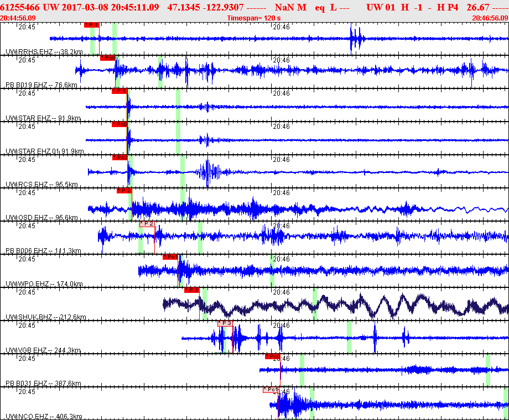This screenshot has height=420, width=509.
Task: Click the UW STAR EHZ 01 station label
Action: coord(44,151)
